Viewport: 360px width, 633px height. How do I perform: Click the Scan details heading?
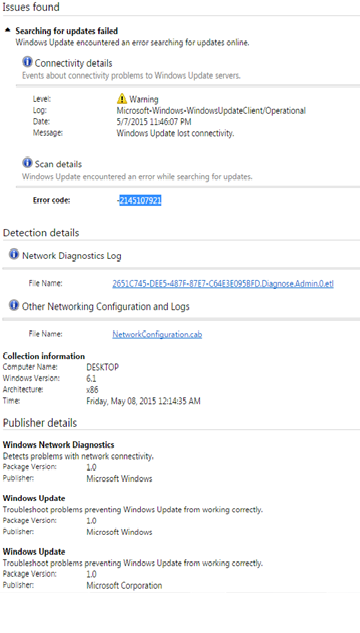pyautogui.click(x=58, y=164)
